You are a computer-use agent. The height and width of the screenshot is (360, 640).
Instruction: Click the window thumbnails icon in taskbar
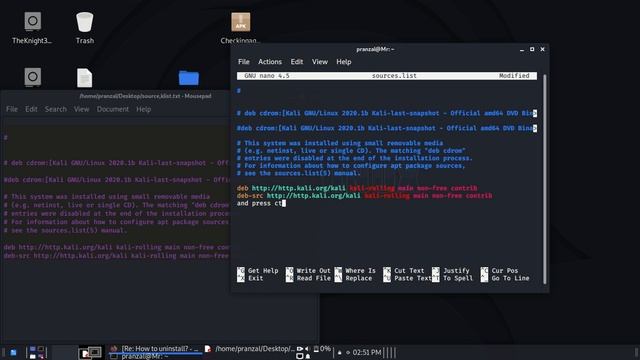(90, 352)
